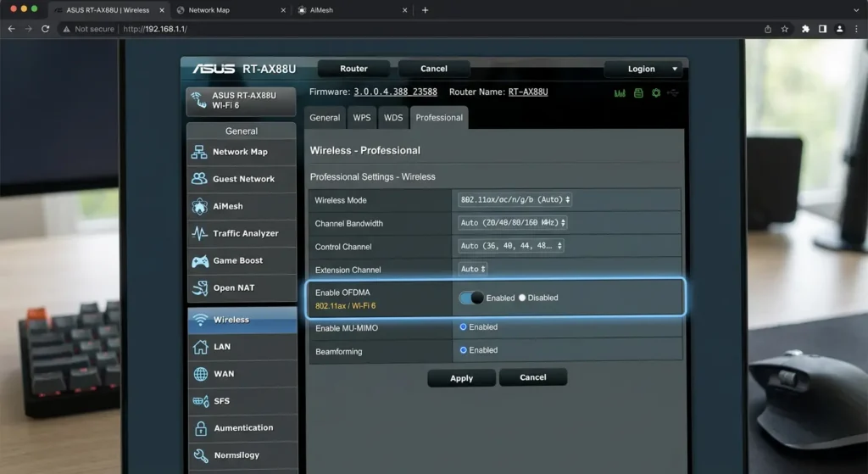868x474 pixels.
Task: Reload the router page
Action: click(x=46, y=29)
